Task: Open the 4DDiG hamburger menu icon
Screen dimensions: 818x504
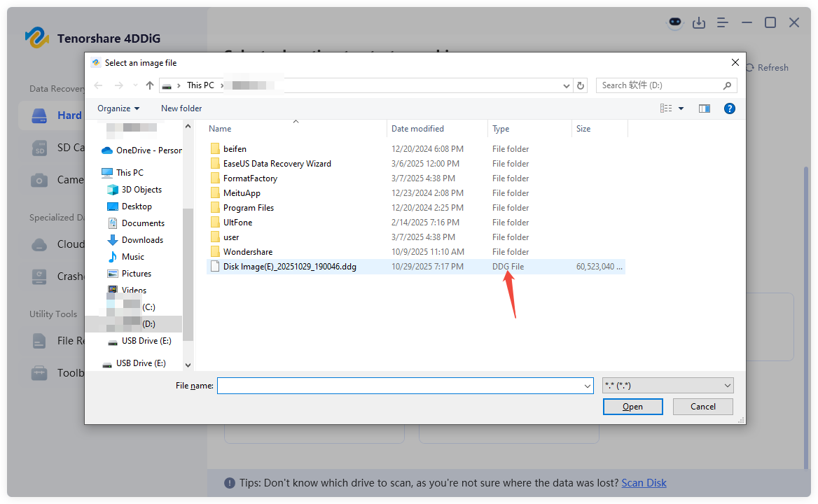Action: point(723,23)
